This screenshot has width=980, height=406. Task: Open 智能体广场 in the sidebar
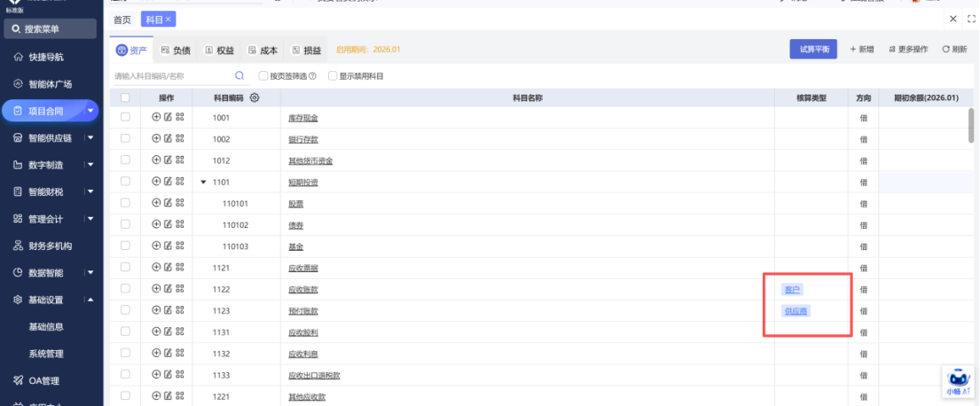tap(50, 83)
